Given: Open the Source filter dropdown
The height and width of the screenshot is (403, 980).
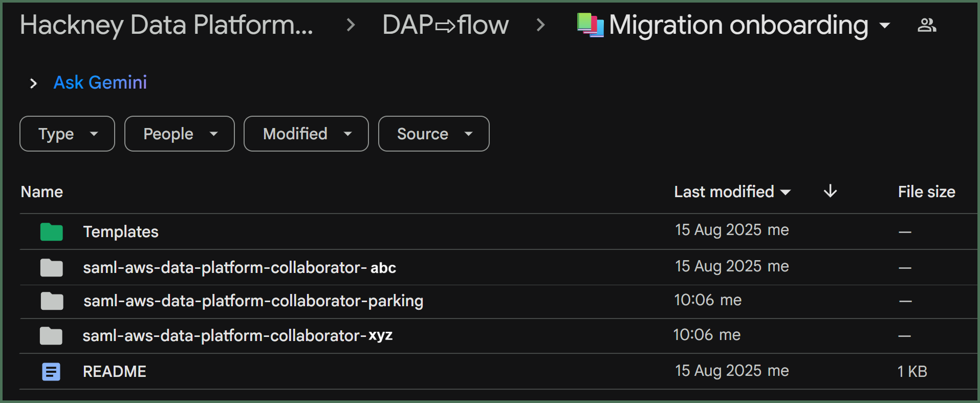Looking at the screenshot, I should (434, 134).
